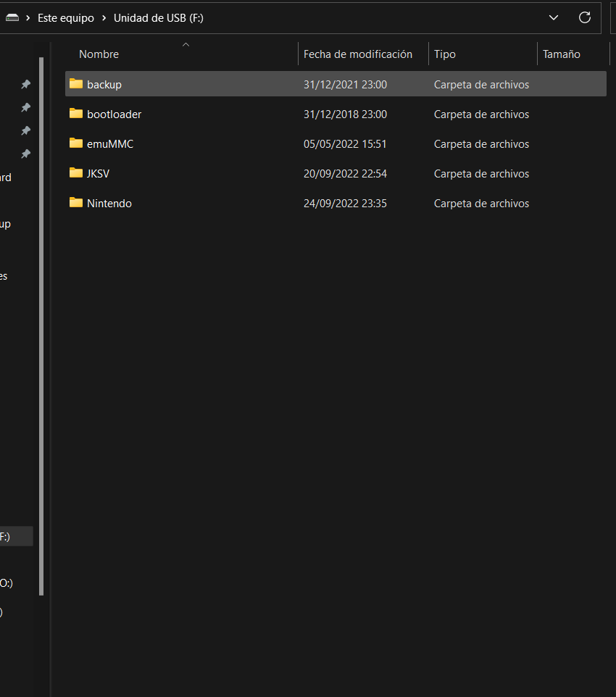Click date '05/05/2022 15:51' of emuMMC
This screenshot has width=616, height=697.
[x=345, y=144]
